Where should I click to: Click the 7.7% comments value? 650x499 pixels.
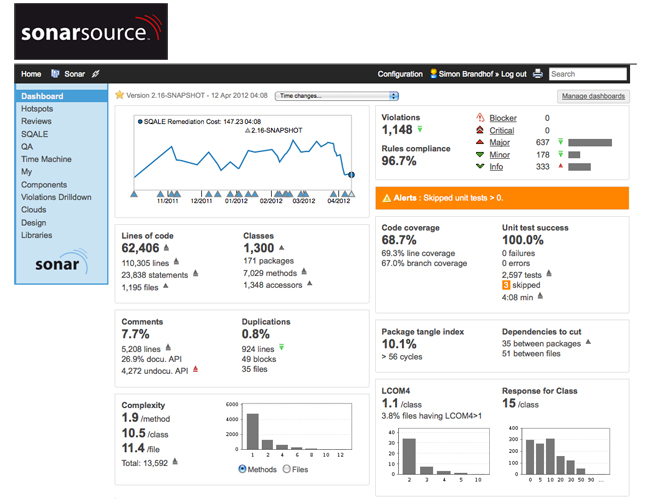pyautogui.click(x=135, y=334)
